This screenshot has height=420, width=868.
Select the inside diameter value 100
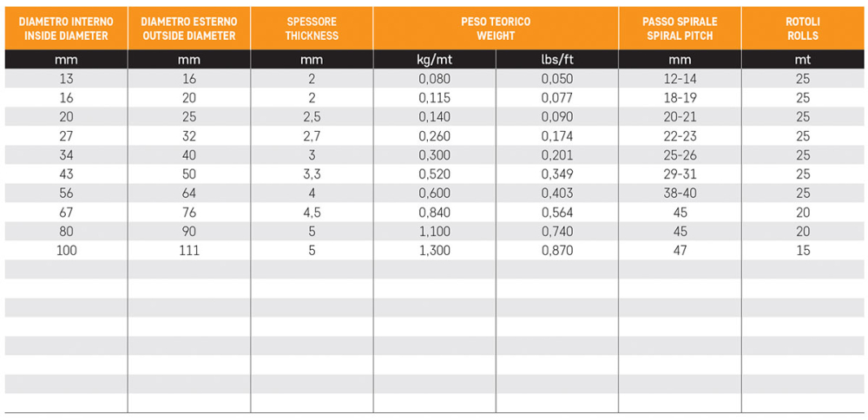click(x=67, y=251)
